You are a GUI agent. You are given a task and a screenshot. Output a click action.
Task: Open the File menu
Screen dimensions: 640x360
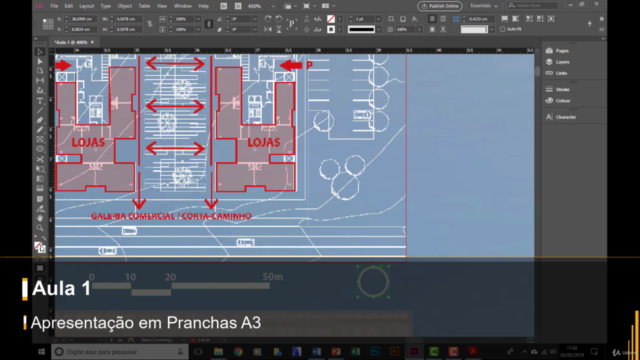[x=54, y=6]
